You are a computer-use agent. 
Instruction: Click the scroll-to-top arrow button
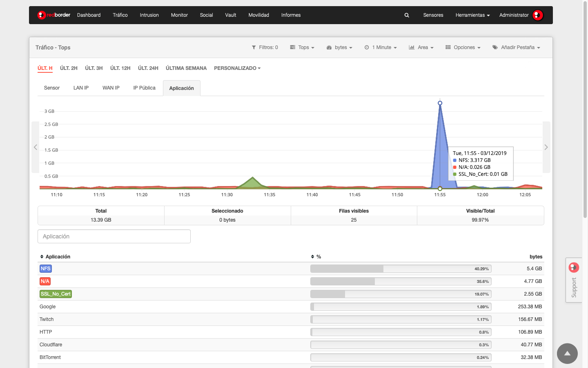point(567,353)
